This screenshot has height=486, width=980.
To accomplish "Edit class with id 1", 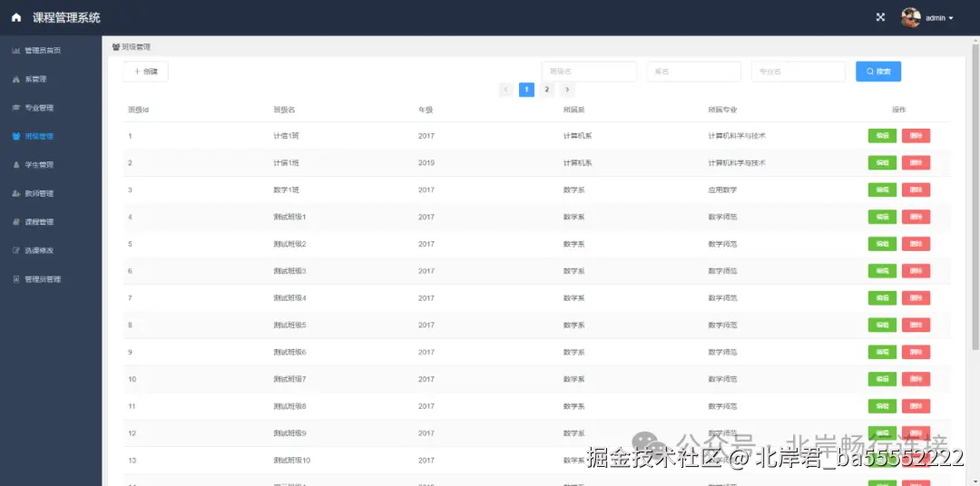I will (882, 136).
